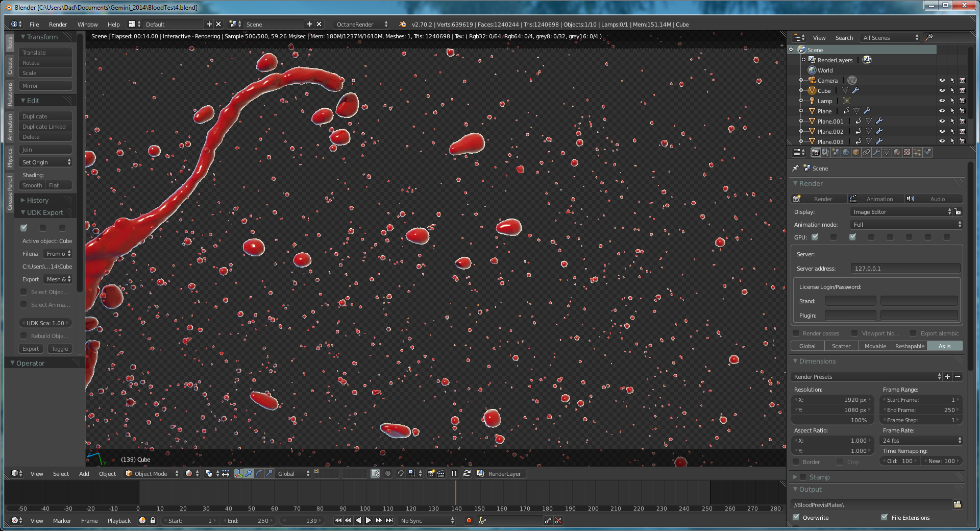Screen dimensions: 980x531
Task: Select the Scatter mesh type button
Action: pyautogui.click(x=841, y=346)
